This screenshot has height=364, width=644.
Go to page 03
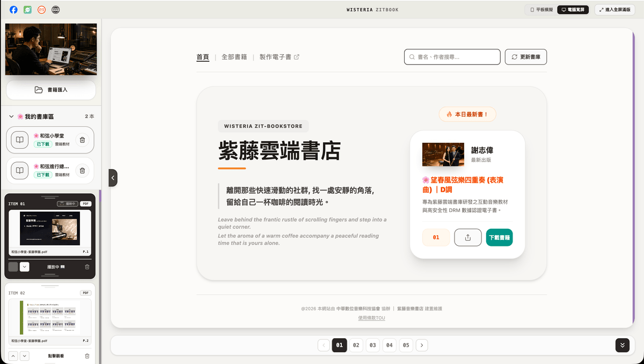pos(372,345)
